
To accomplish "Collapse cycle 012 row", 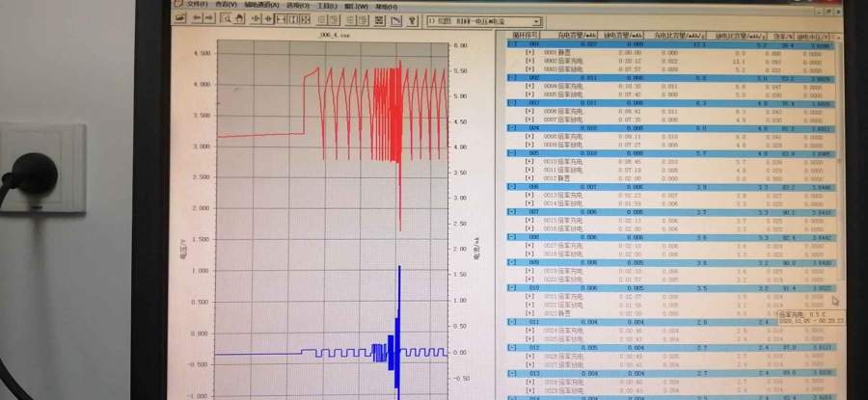I will point(513,348).
